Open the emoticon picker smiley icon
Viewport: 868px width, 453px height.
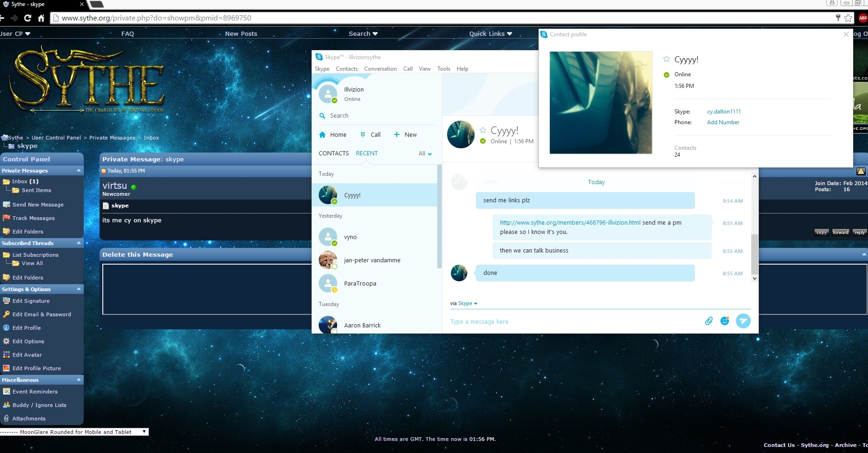pos(725,321)
